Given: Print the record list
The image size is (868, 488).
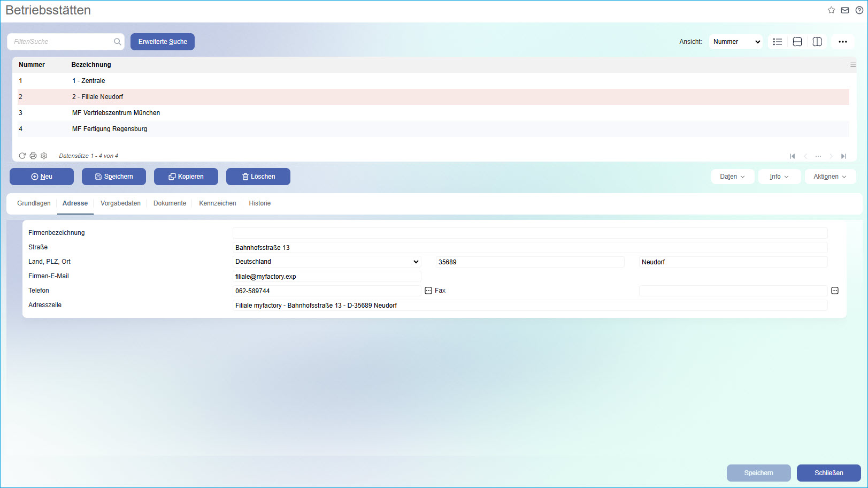Looking at the screenshot, I should [x=33, y=155].
